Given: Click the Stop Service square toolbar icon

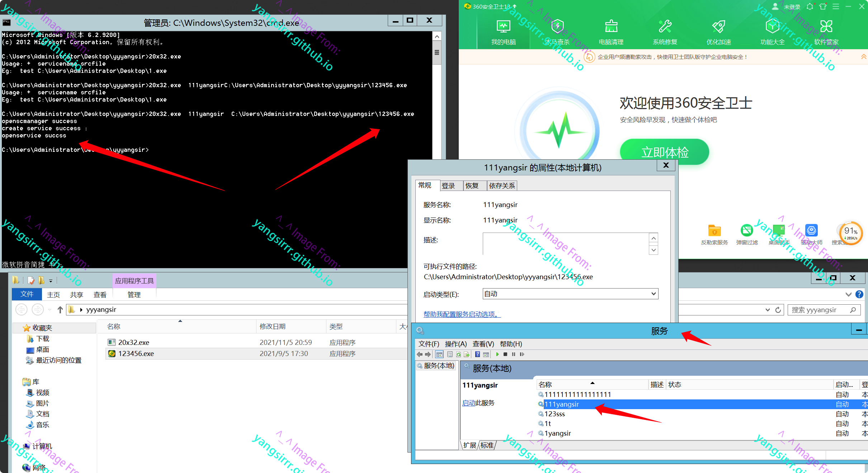Looking at the screenshot, I should pyautogui.click(x=505, y=354).
